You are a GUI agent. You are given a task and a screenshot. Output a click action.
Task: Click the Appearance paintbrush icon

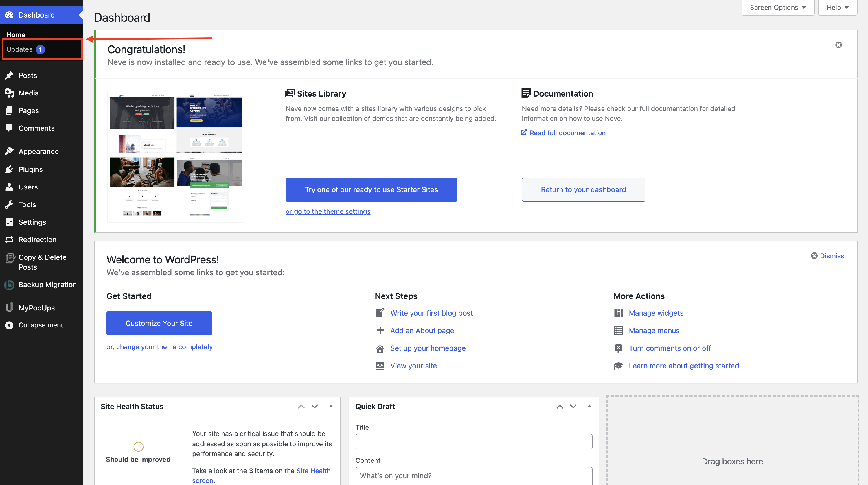[x=9, y=152]
